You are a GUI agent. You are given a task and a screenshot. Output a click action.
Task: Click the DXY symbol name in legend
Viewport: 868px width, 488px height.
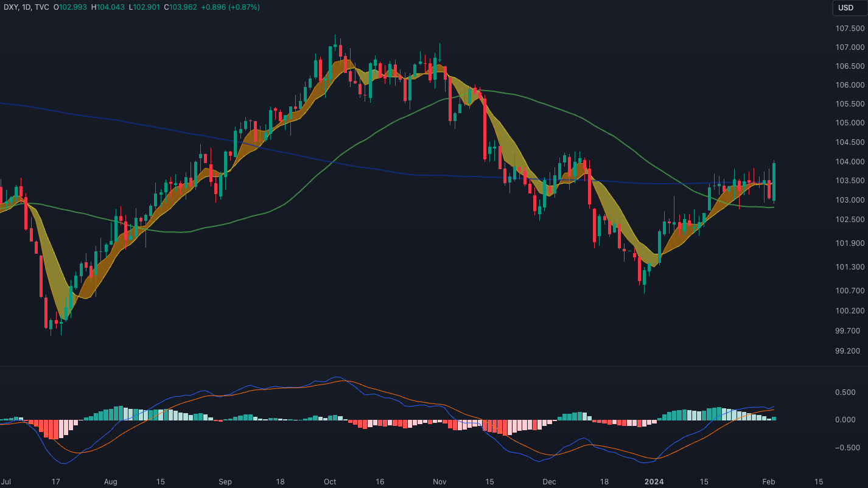12,7
